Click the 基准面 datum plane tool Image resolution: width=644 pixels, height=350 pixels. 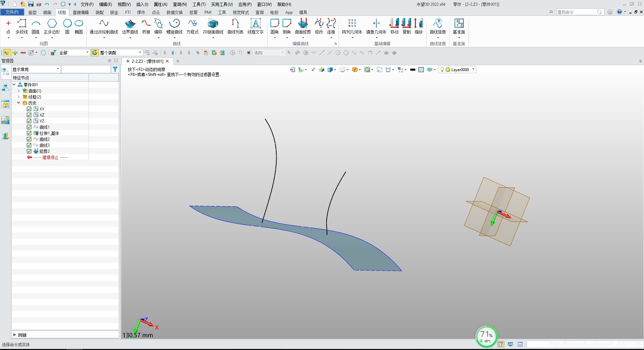pos(459,26)
